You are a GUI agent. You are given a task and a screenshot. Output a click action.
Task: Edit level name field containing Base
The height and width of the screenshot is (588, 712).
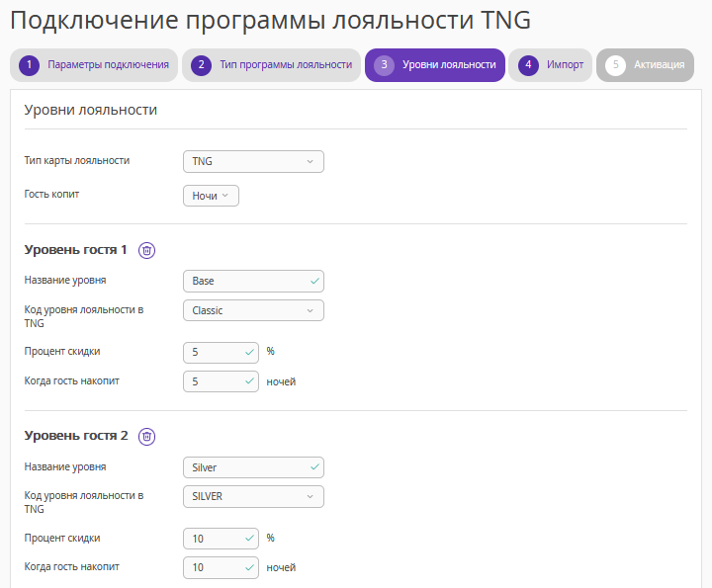(x=247, y=281)
